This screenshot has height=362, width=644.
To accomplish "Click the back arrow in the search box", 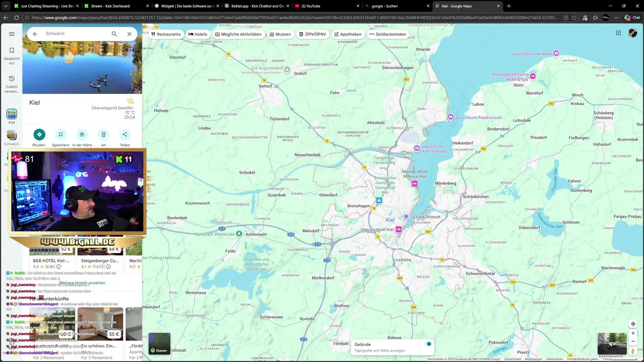I will click(x=35, y=34).
